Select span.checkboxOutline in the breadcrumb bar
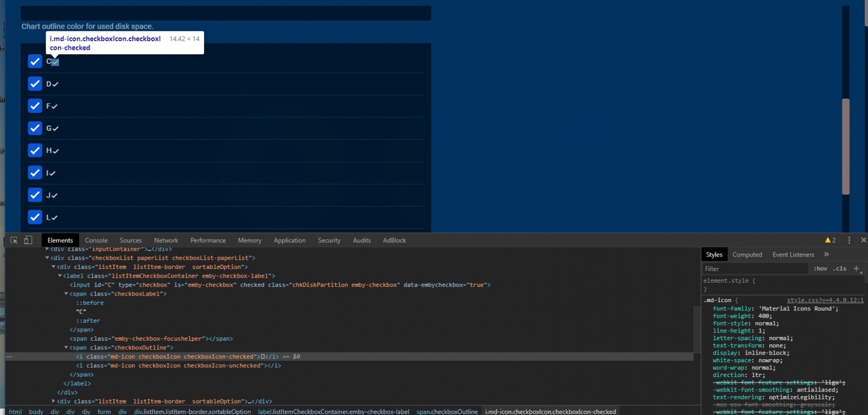The image size is (868, 415). pyautogui.click(x=447, y=412)
